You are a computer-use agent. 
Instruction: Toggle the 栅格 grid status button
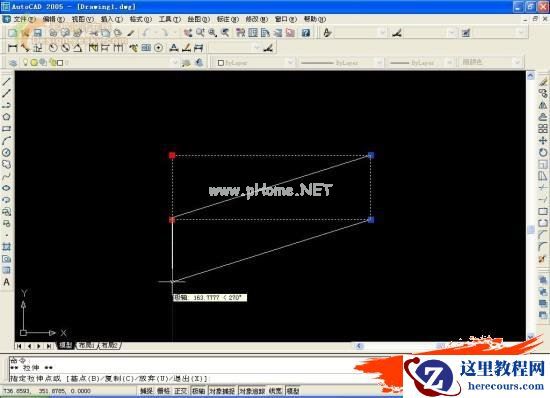click(163, 391)
